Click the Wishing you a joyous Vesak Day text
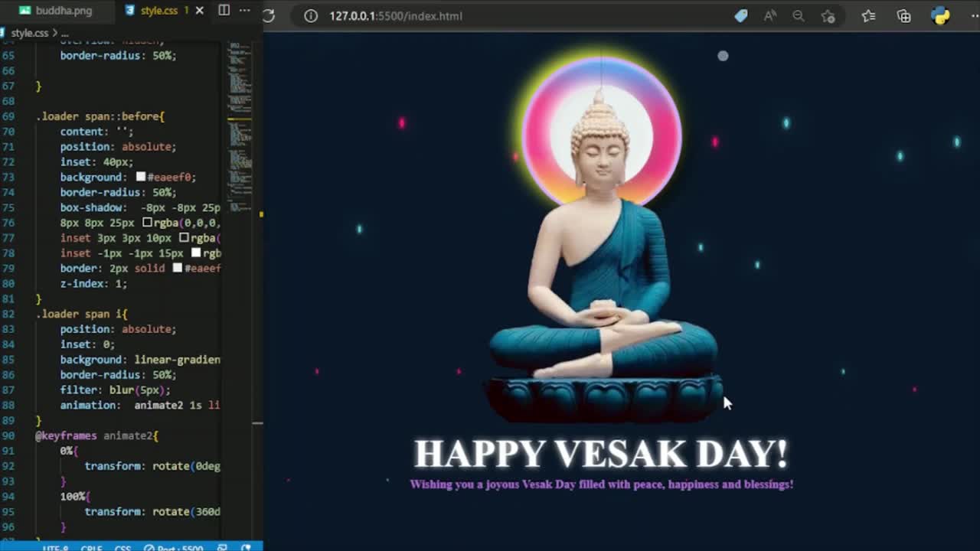 click(x=601, y=484)
